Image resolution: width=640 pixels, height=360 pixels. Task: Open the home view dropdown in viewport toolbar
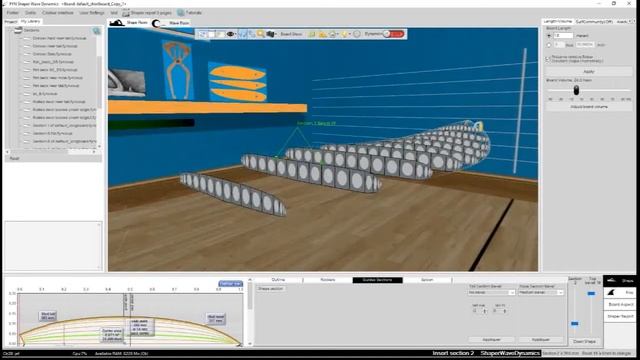333,34
